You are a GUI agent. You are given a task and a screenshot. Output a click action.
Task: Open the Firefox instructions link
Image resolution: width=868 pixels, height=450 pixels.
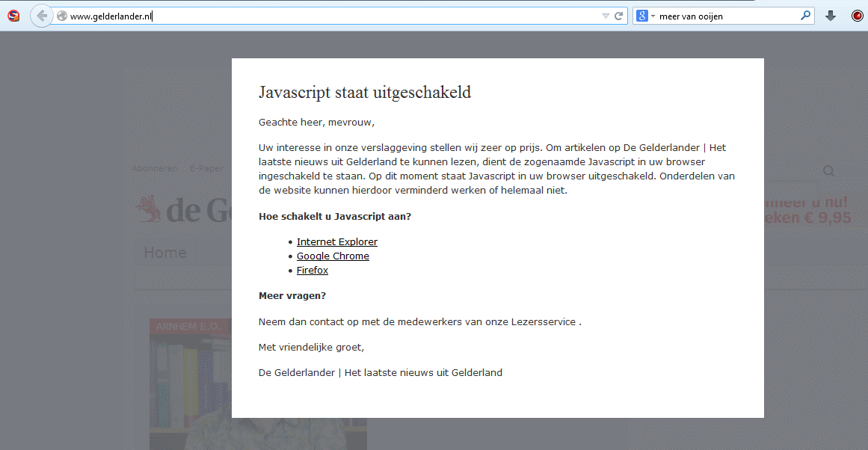click(x=313, y=270)
